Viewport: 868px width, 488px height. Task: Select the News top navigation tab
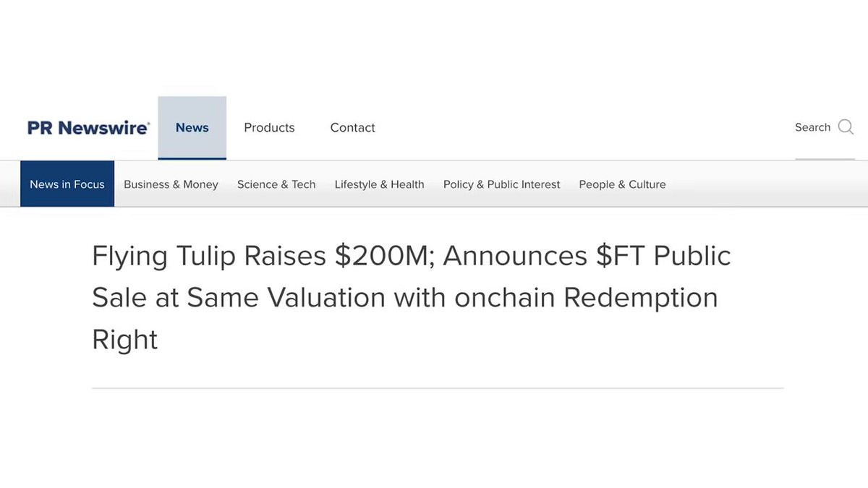[x=192, y=127]
